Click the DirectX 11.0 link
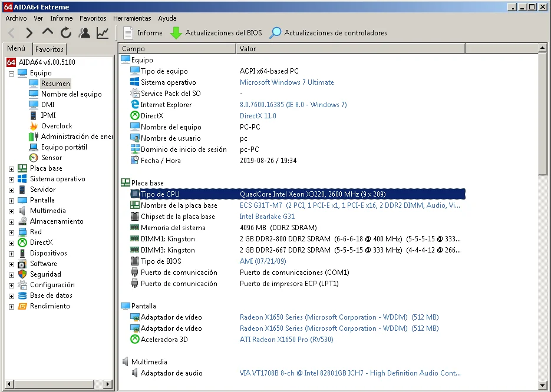Image resolution: width=551 pixels, height=392 pixels. (x=258, y=116)
